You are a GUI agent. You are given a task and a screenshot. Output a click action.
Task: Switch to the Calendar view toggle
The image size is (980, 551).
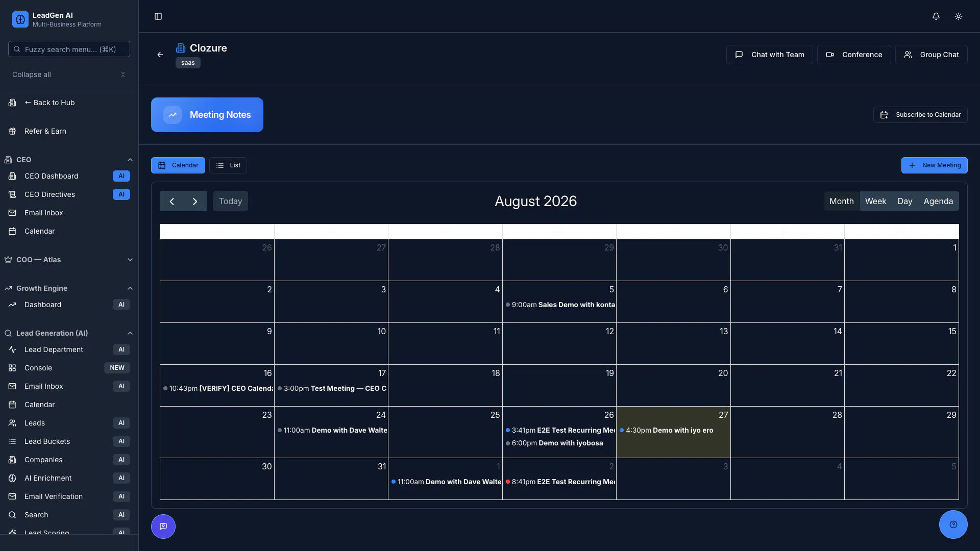coord(178,165)
